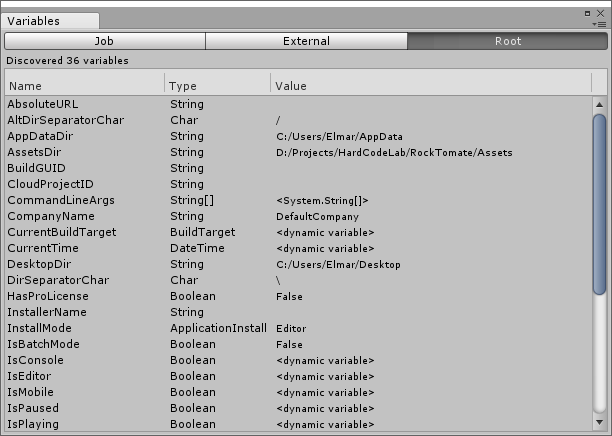Viewport: 612px width, 436px height.
Task: Select the Root variables view
Action: (x=508, y=41)
